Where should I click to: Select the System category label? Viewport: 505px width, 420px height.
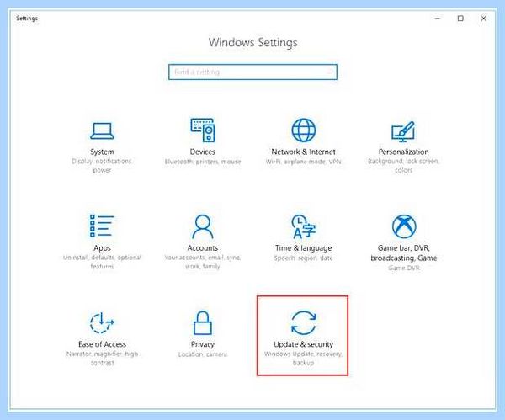pyautogui.click(x=102, y=152)
